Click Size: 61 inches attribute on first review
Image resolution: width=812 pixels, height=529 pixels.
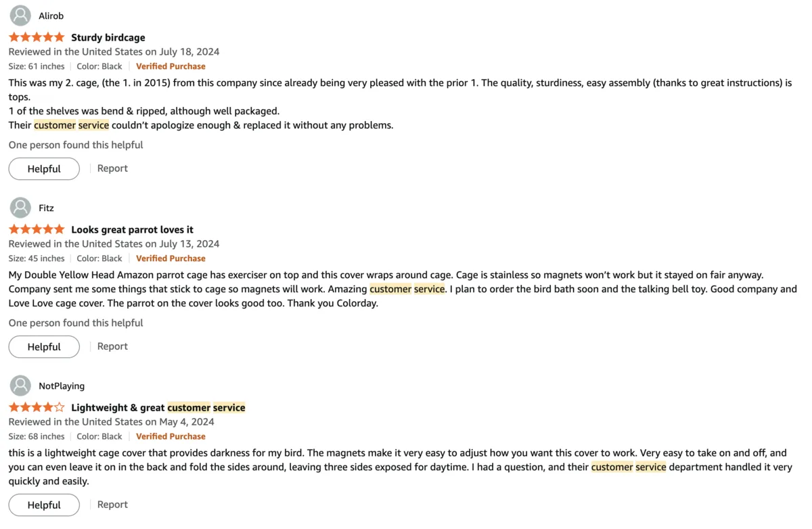[x=36, y=66]
